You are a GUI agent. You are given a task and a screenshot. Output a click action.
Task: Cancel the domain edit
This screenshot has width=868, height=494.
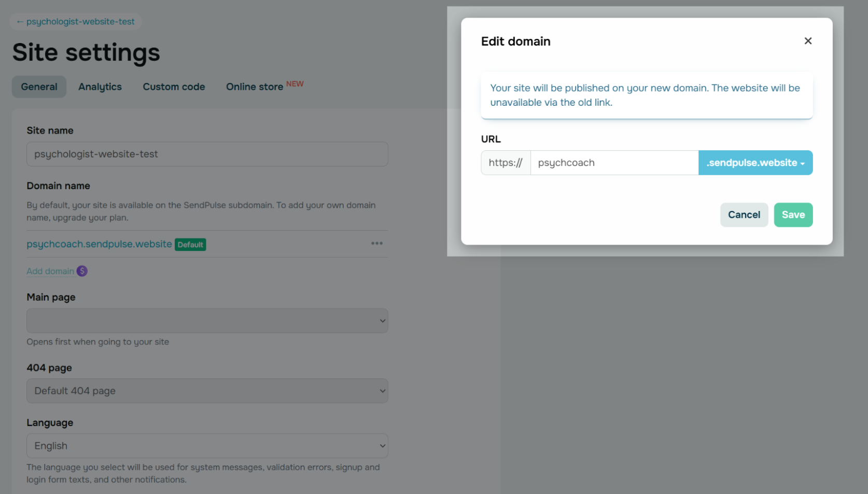[744, 215]
